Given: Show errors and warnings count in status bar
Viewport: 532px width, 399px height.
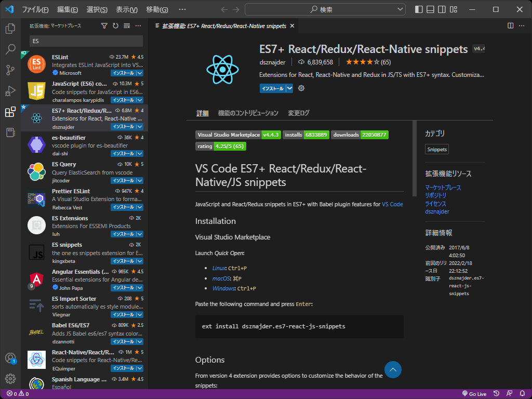Looking at the screenshot, I should pos(18,394).
